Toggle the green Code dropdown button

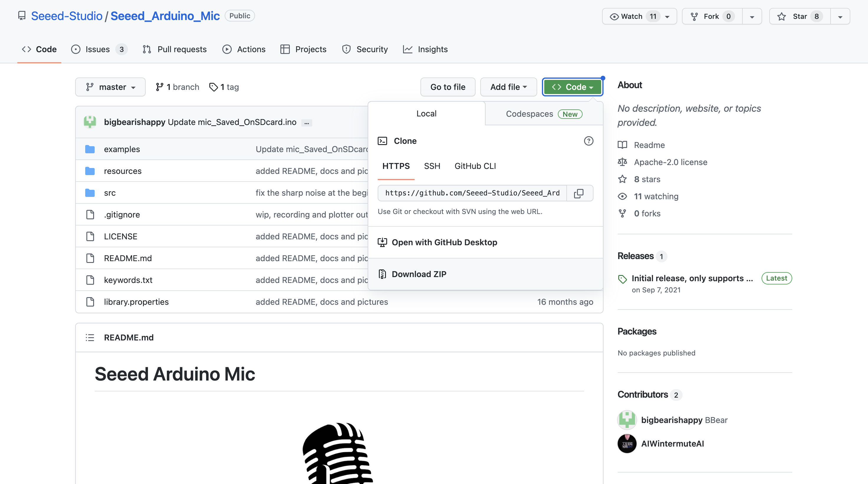572,87
